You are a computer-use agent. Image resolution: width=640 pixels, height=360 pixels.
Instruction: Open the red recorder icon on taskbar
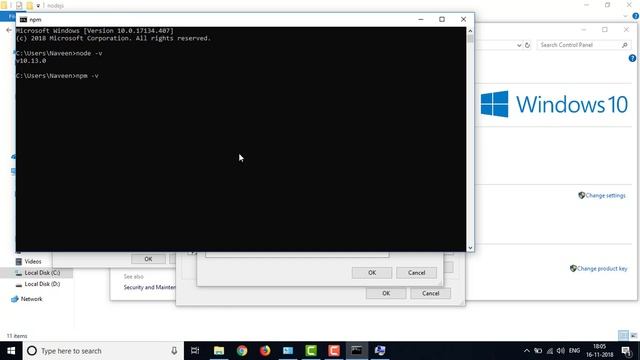[334, 351]
